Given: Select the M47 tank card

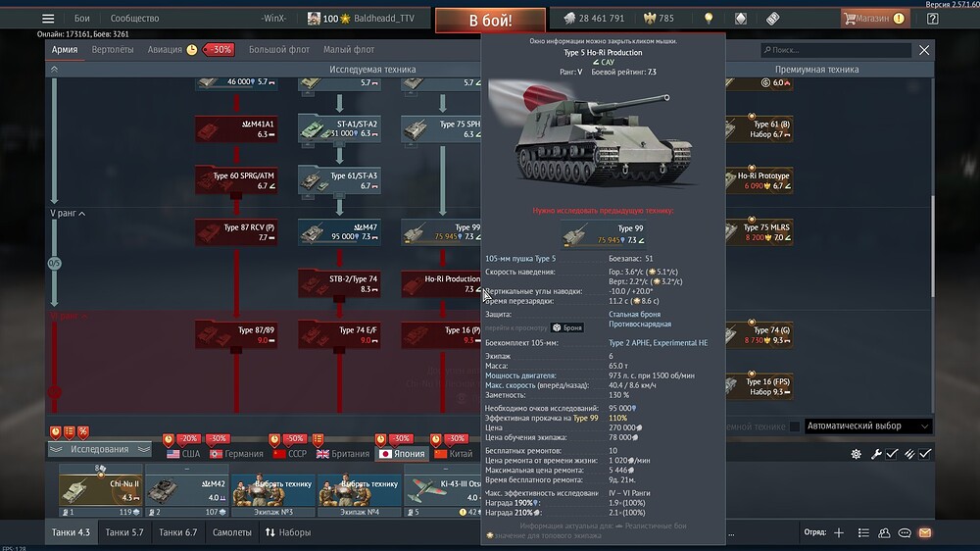Looking at the screenshot, I should point(339,232).
